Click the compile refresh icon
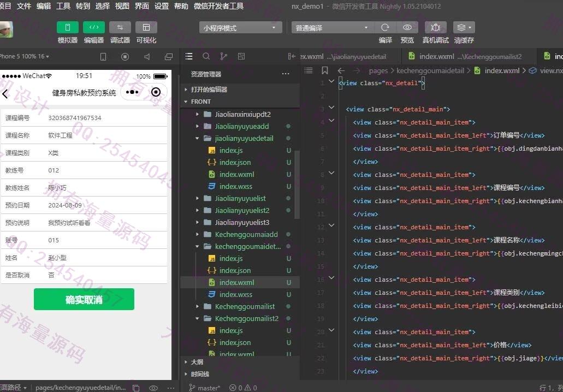Image resolution: width=563 pixels, height=392 pixels. coord(386,27)
